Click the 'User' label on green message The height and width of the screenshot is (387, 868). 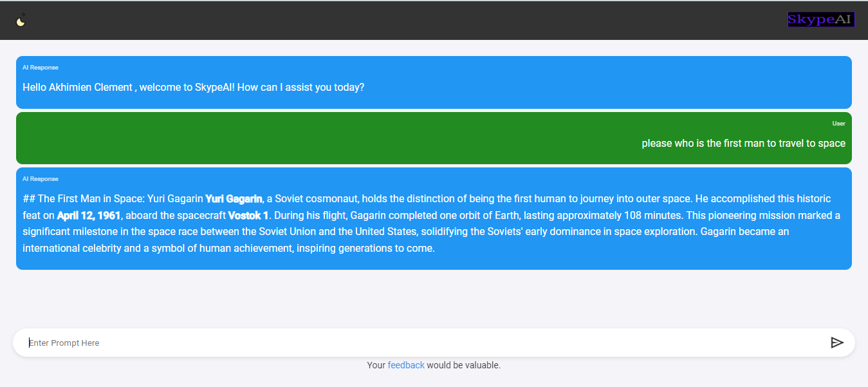(838, 123)
